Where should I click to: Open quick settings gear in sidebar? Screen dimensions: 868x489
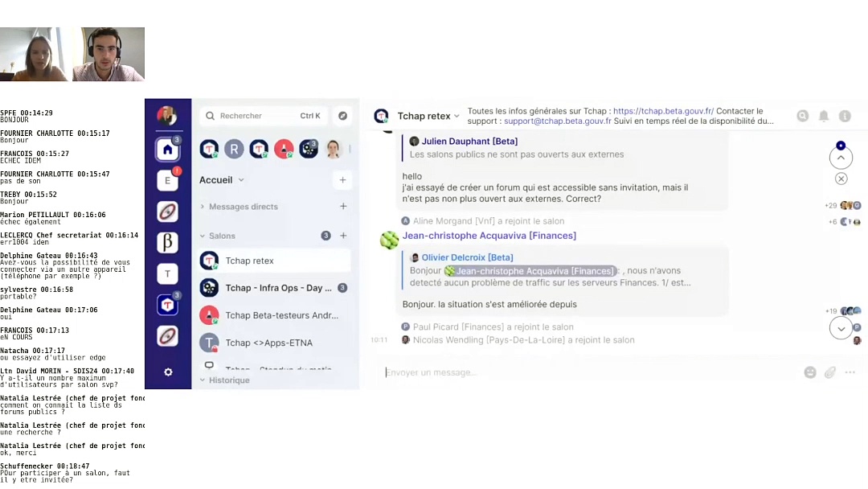point(168,372)
